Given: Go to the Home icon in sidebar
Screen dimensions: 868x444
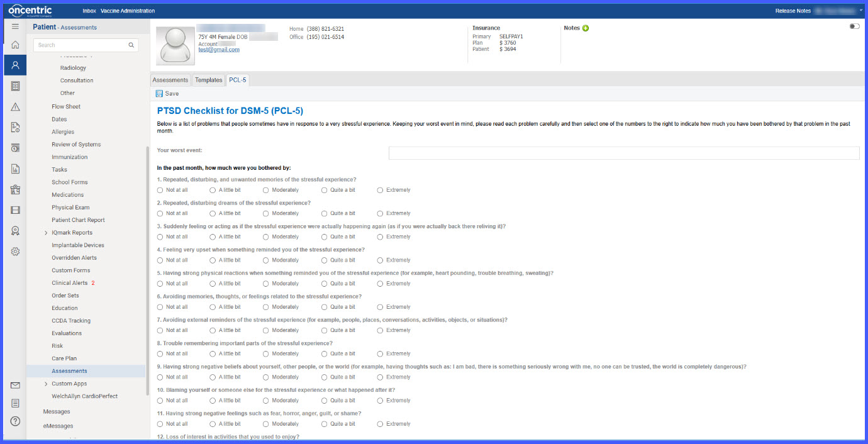Looking at the screenshot, I should point(15,45).
